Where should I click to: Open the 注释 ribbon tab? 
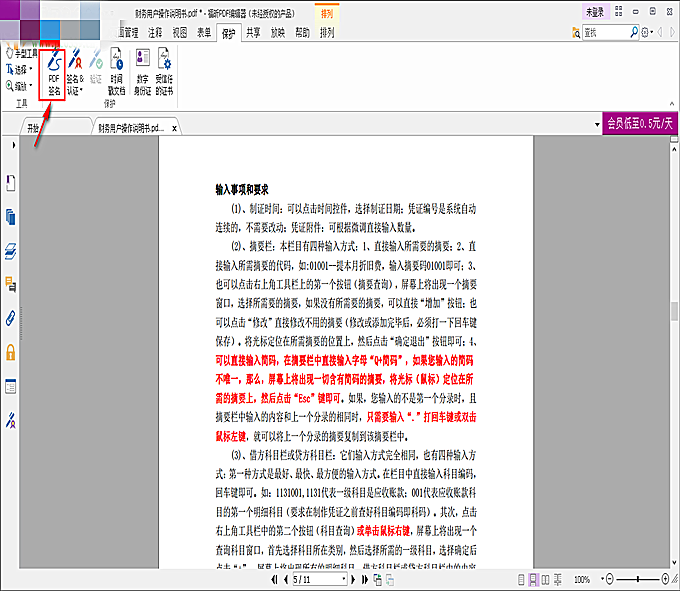coord(155,32)
